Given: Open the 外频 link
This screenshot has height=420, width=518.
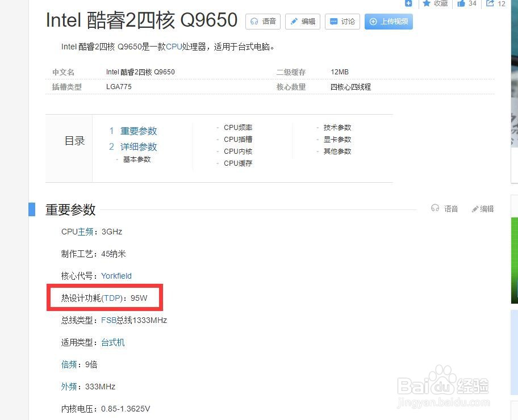Looking at the screenshot, I should click(69, 387).
